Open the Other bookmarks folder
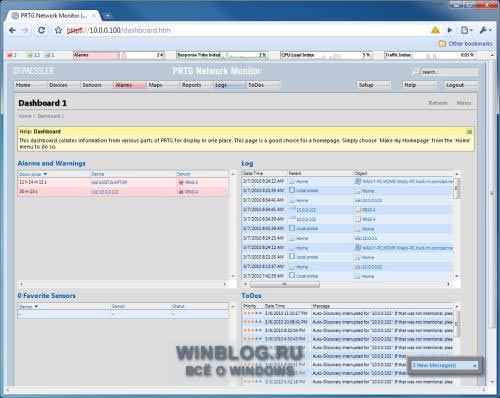The image size is (500, 398). pyautogui.click(x=465, y=44)
